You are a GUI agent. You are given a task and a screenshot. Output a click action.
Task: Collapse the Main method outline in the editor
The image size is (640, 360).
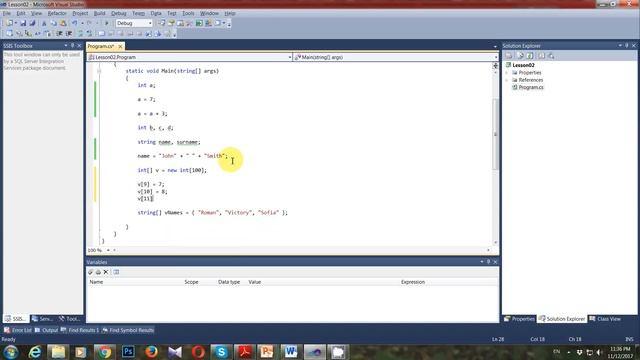point(99,71)
